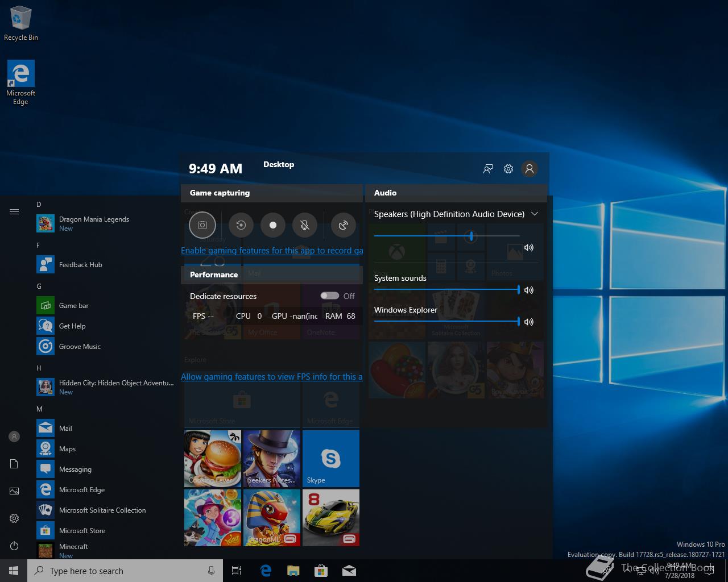
Task: Launch Microsoft Solitaire Collection
Action: point(105,510)
